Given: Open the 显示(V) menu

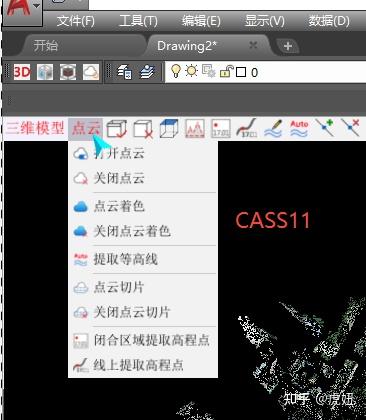Looking at the screenshot, I should click(x=264, y=21).
